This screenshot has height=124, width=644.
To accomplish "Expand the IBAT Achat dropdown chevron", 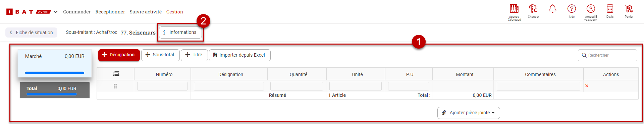I will (55, 12).
